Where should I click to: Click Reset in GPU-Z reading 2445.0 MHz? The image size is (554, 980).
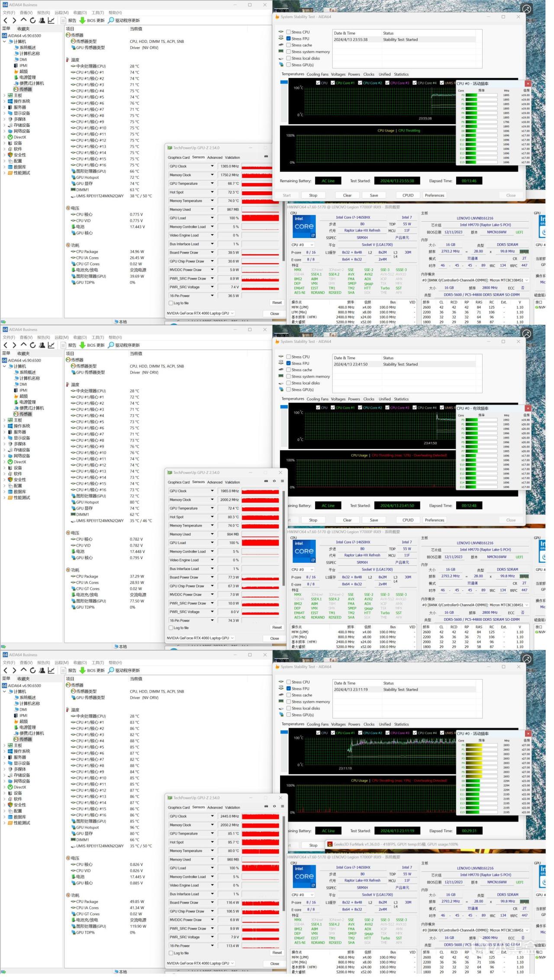[277, 952]
